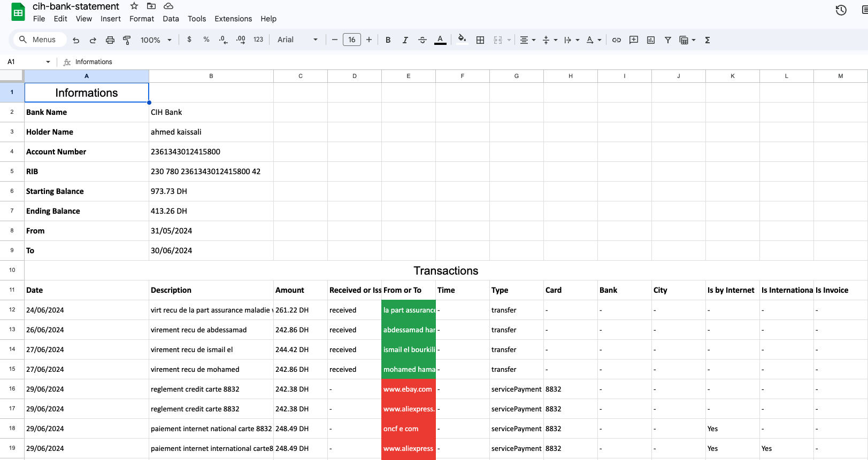868x460 pixels.
Task: Open text rotation dropdown
Action: [594, 40]
